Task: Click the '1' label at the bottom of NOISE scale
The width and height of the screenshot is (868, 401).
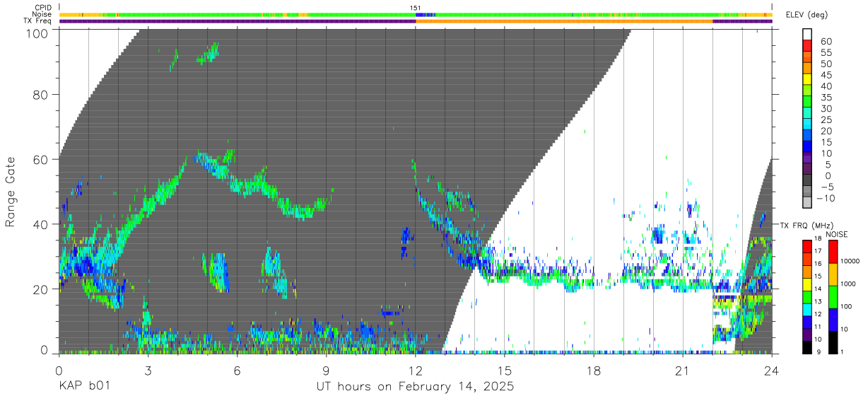Action: (x=843, y=352)
